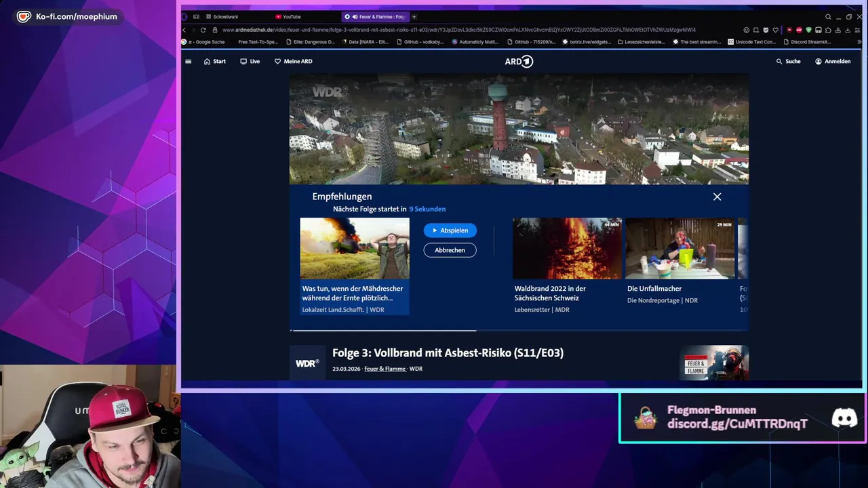Click the green shield extension icon
868x488 pixels.
[x=809, y=30]
